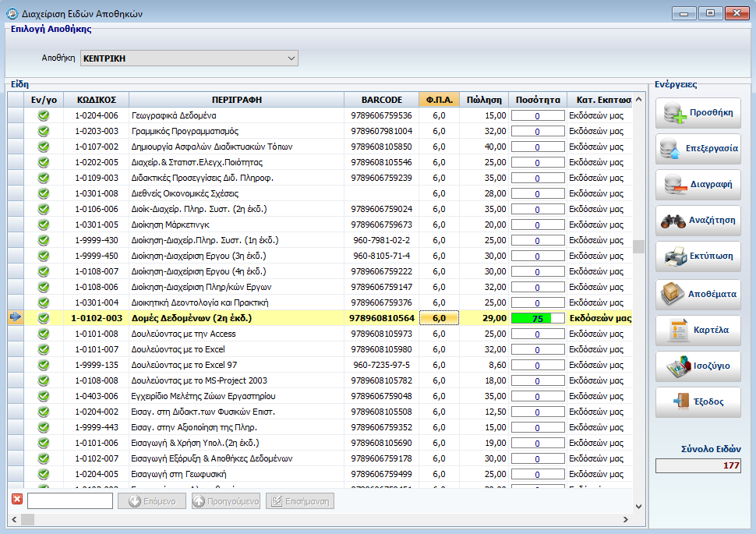The height and width of the screenshot is (534, 756).
Task: Select code 1-9999-430 cell
Action: (x=97, y=240)
